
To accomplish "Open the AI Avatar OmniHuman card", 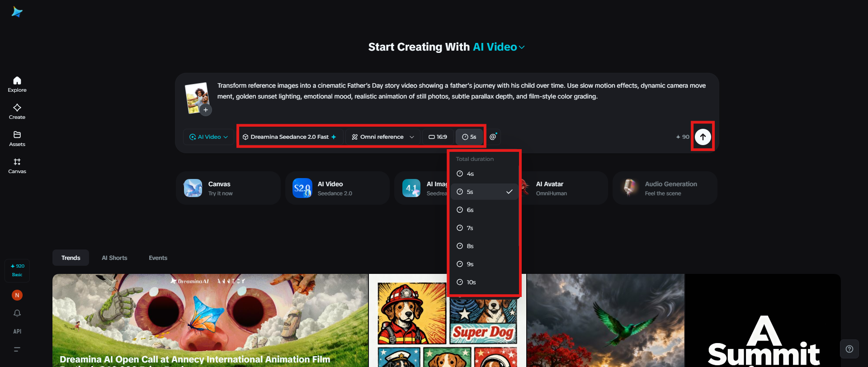I will pos(564,188).
